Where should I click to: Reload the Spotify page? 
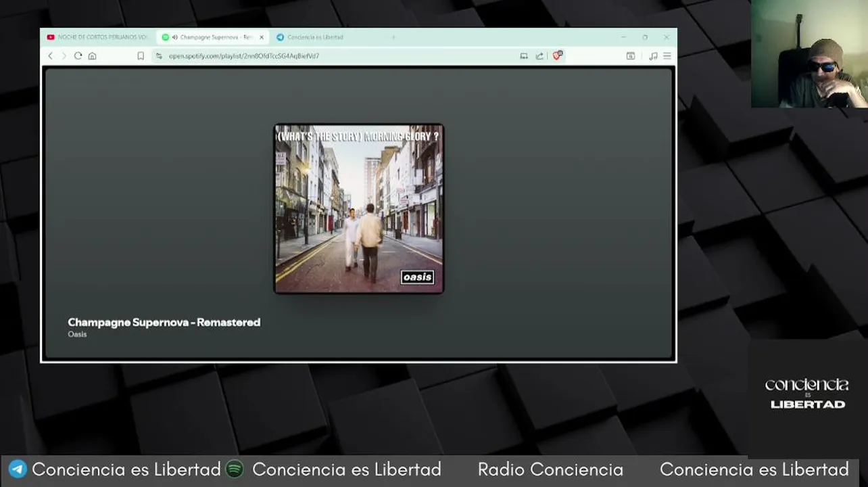click(x=78, y=56)
